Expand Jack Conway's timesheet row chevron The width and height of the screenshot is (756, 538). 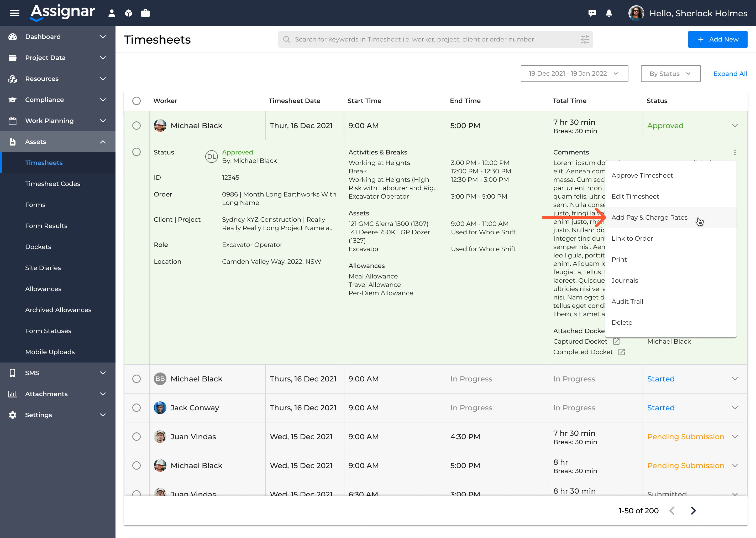pyautogui.click(x=735, y=408)
